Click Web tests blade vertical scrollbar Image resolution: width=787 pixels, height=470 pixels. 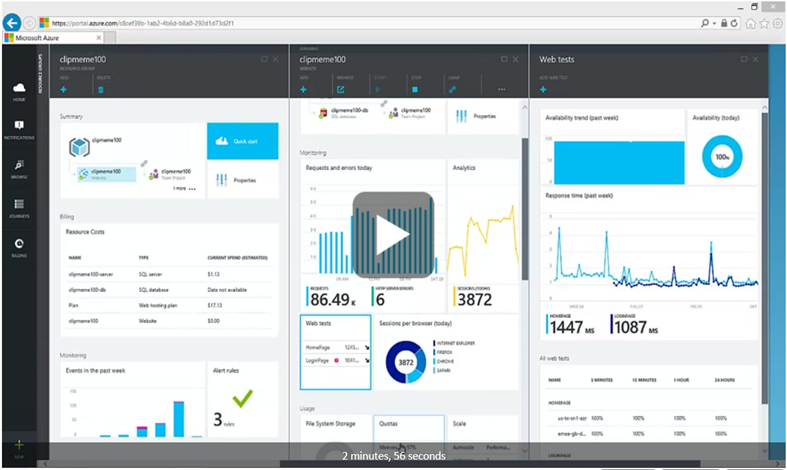pyautogui.click(x=764, y=258)
